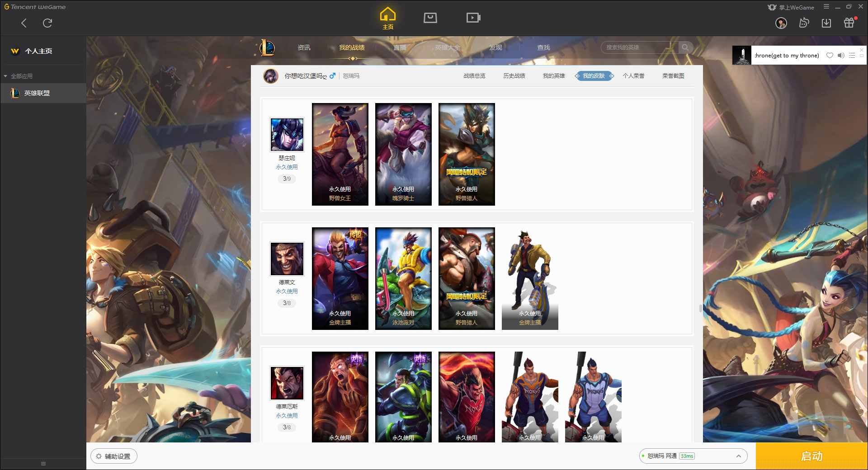Viewport: 868px width, 470px height.
Task: Click the 德莱厄斯 champion portrait
Action: pyautogui.click(x=287, y=383)
